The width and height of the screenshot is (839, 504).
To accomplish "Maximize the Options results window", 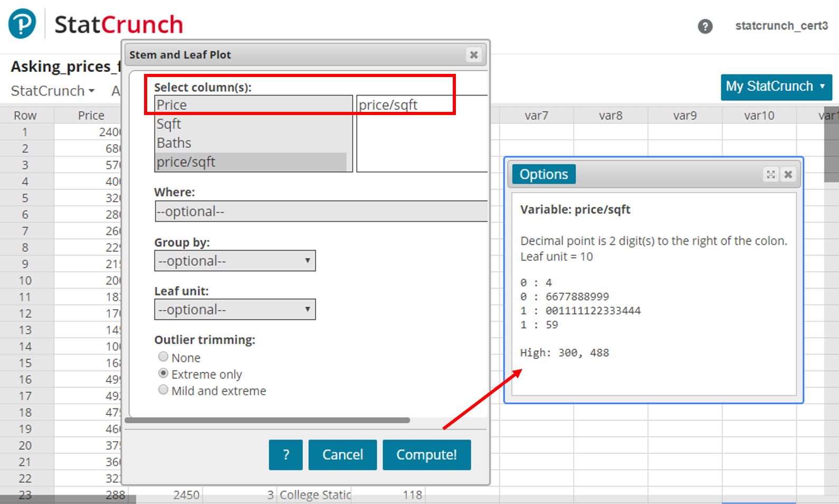I will [x=771, y=174].
